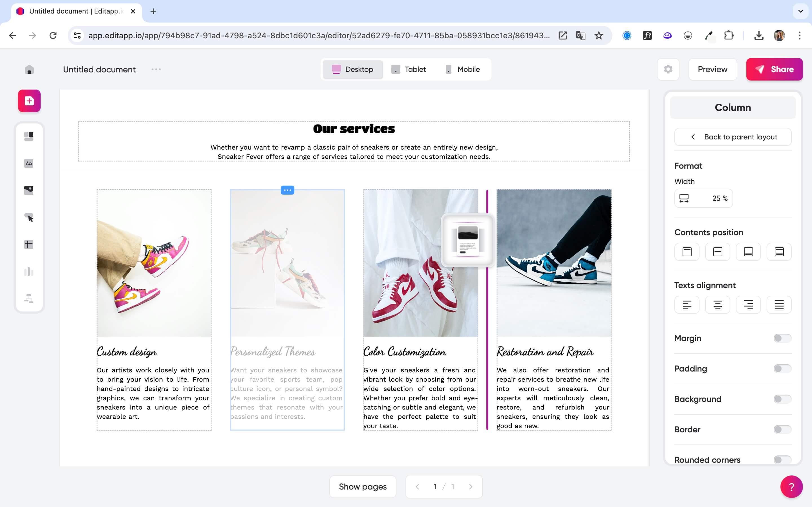Click the settings gear icon
This screenshot has width=812, height=507.
tap(668, 69)
